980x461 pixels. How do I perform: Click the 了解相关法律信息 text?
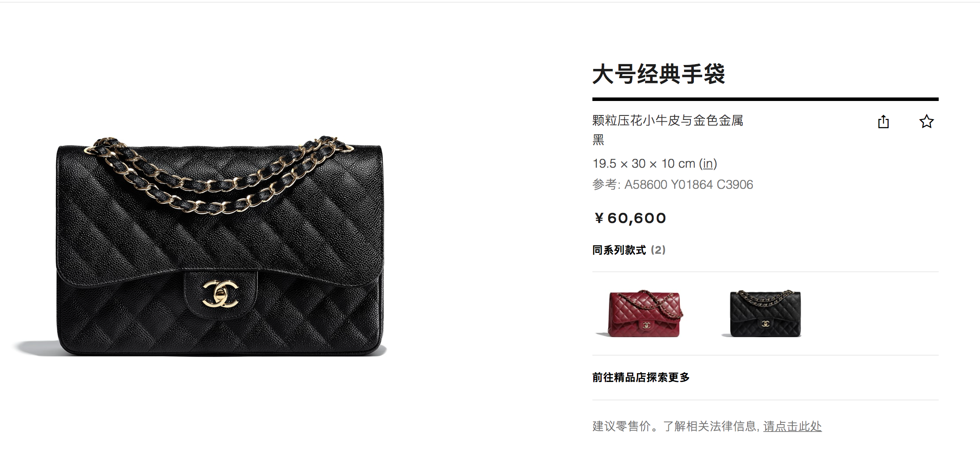click(x=710, y=426)
